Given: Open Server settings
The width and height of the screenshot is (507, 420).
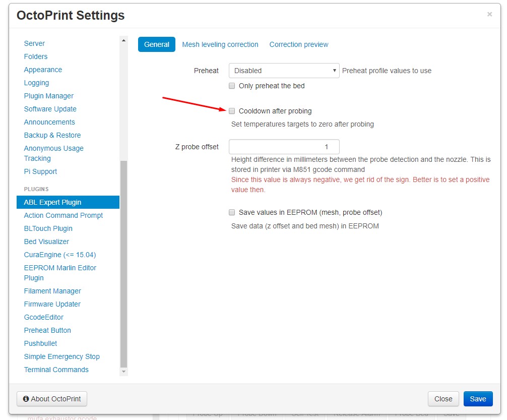Looking at the screenshot, I should coord(34,43).
